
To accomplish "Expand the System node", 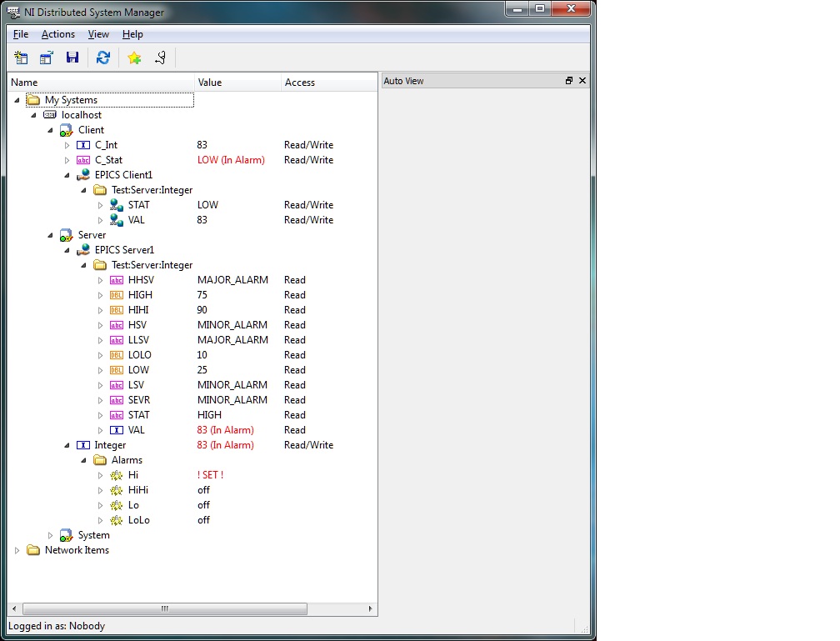I will (x=51, y=535).
